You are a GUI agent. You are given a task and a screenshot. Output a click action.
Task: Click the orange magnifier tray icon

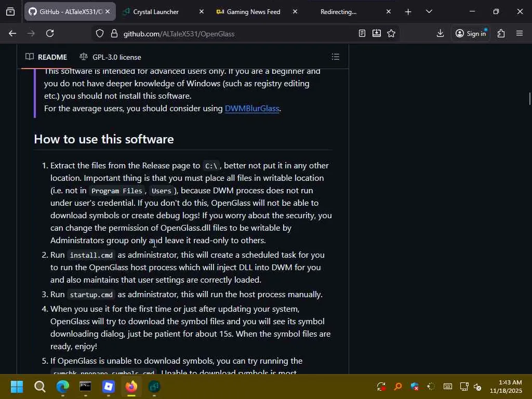click(397, 387)
